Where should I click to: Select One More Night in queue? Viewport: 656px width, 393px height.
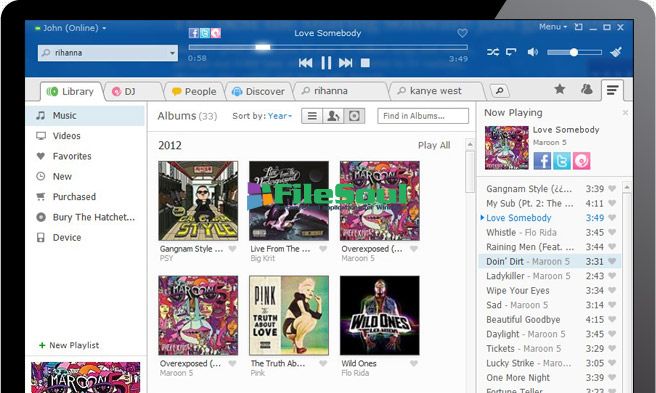click(550, 378)
